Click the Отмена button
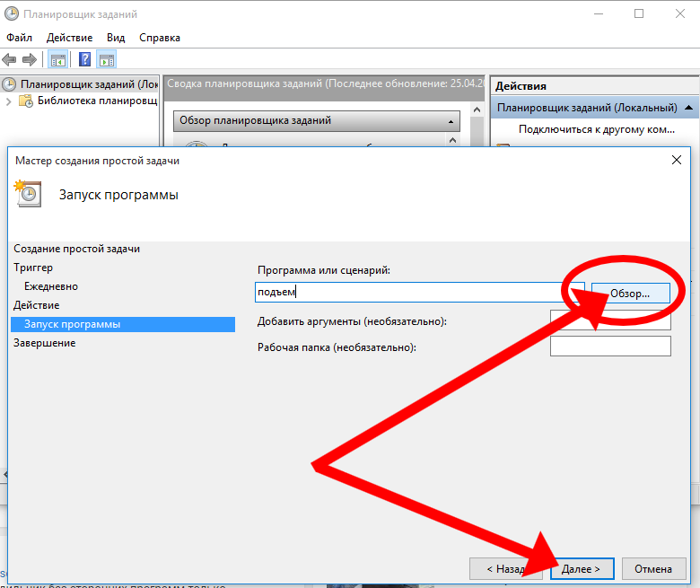Screen dimensions: 700x588 (x=652, y=568)
